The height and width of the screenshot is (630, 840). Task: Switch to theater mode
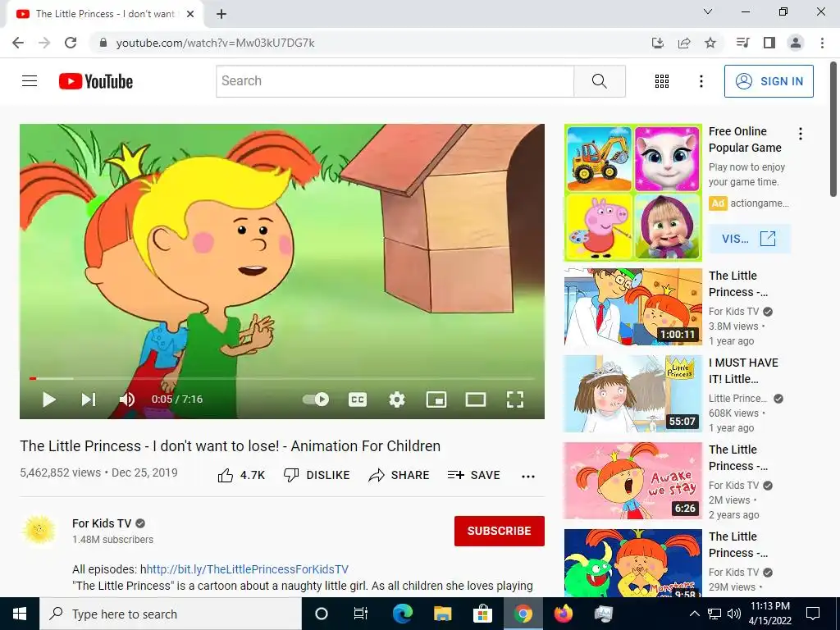475,399
